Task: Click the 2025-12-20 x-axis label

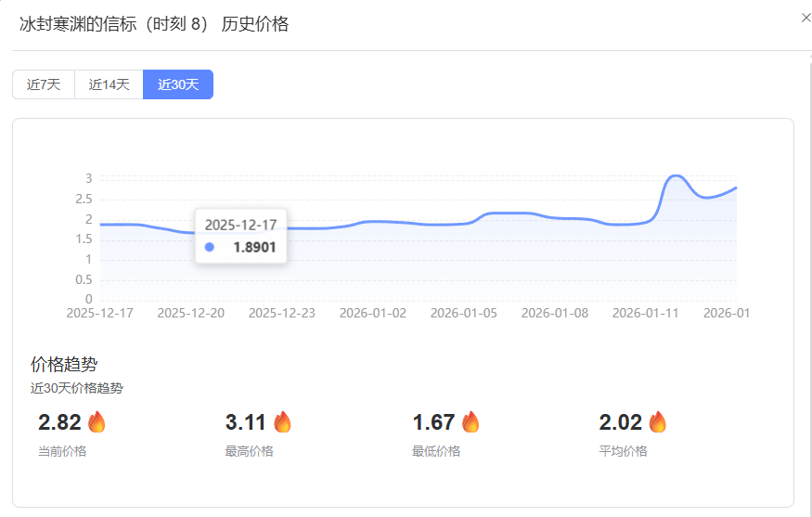Action: [191, 313]
